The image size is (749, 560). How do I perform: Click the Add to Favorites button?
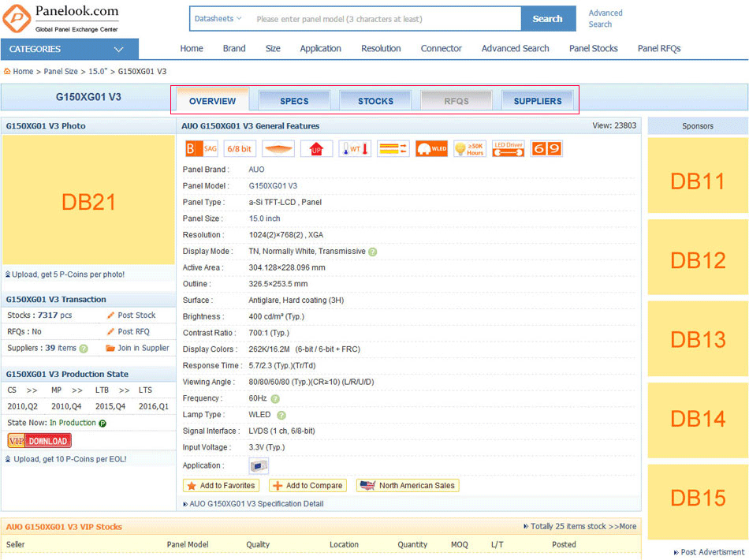click(x=221, y=486)
